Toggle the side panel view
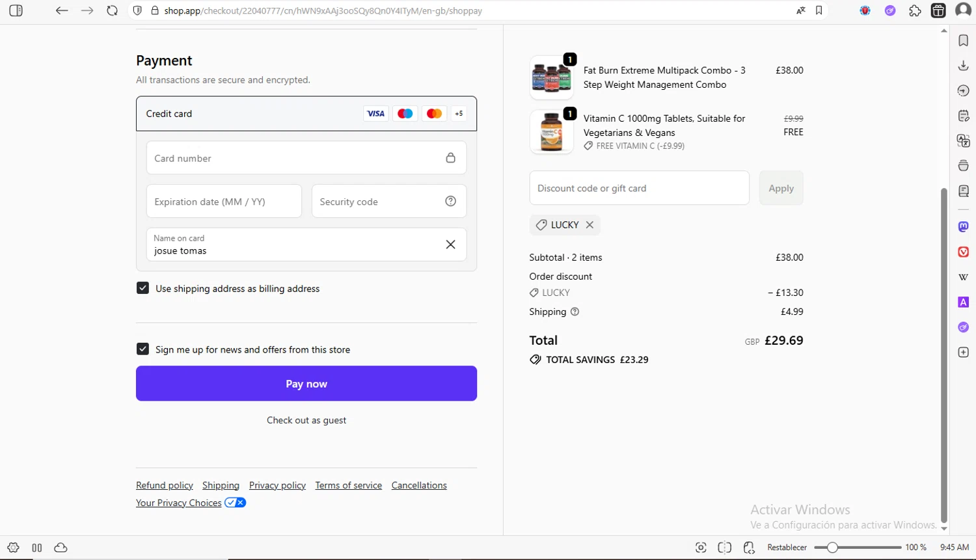976x560 pixels. coord(16,11)
